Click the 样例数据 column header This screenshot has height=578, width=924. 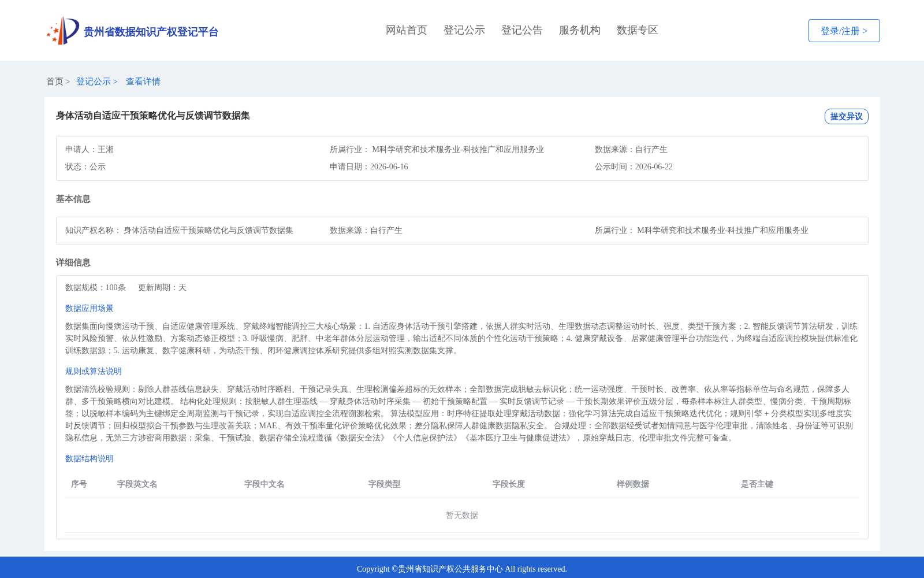click(x=633, y=484)
